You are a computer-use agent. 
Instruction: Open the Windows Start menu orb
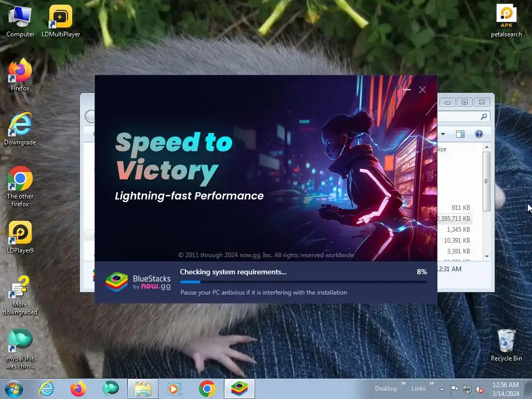tap(14, 389)
